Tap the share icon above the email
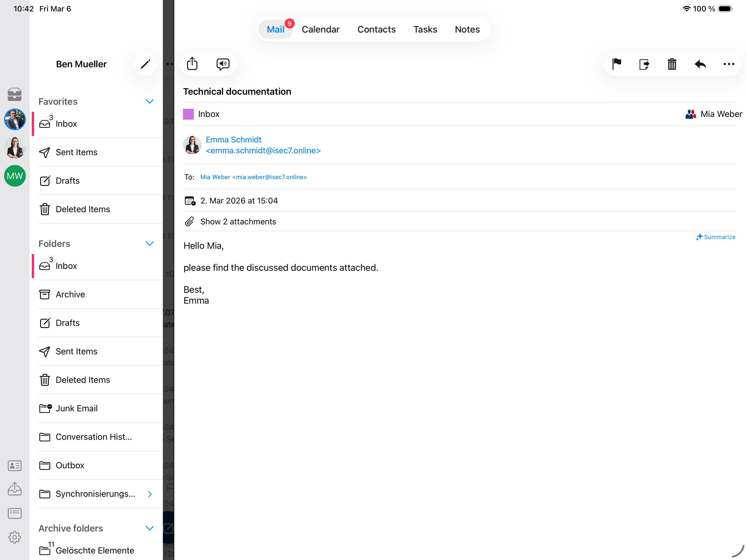 [x=192, y=64]
